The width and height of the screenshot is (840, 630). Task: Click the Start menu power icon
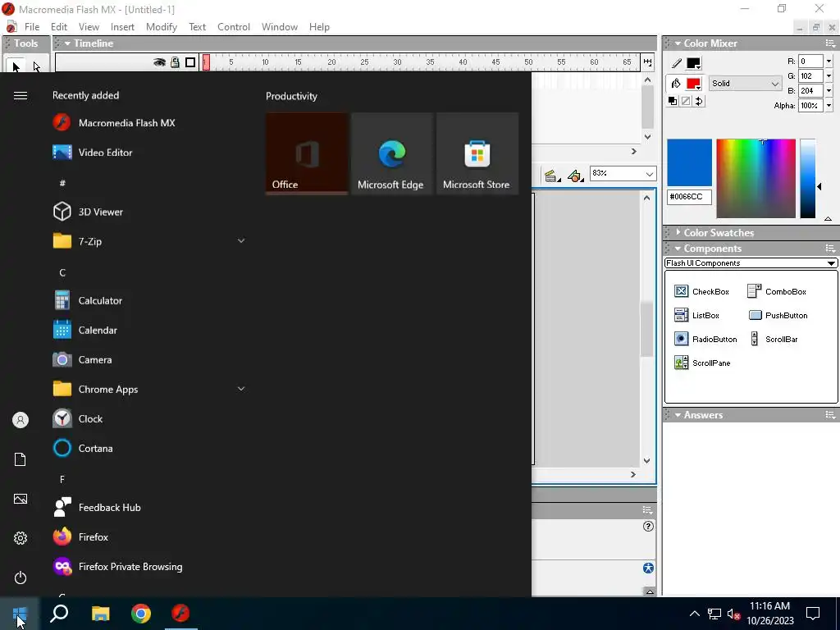coord(21,577)
